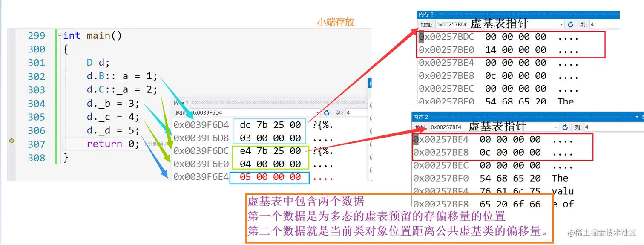Open window options arrow on lower 内存 2 title bar
This screenshot has height=245, width=644.
pos(638,117)
